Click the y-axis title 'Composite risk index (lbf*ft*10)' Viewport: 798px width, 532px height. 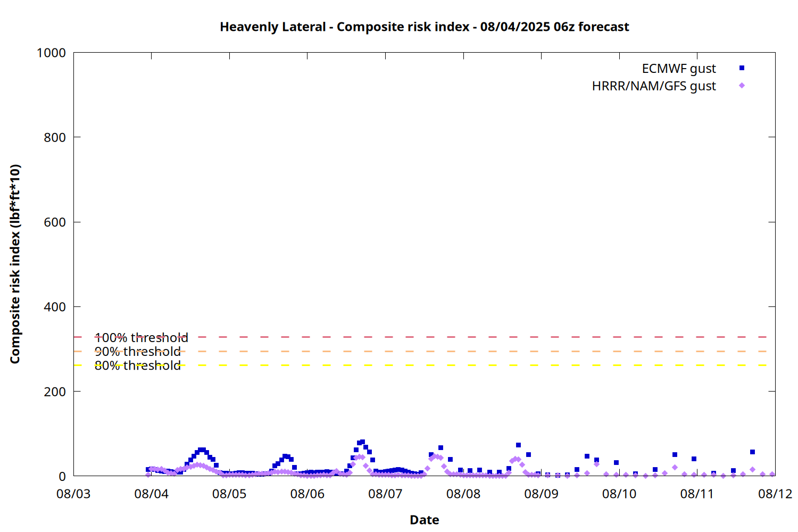point(15,264)
